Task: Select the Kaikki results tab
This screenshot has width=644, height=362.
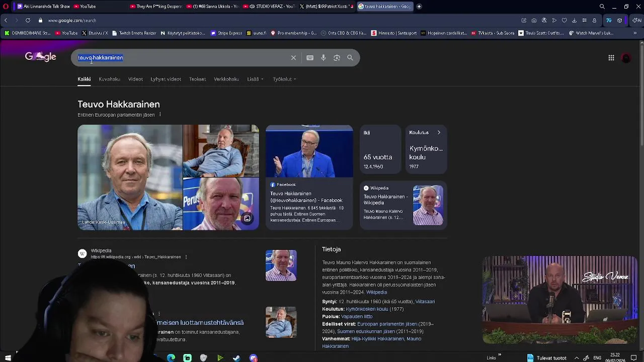Action: (84, 79)
